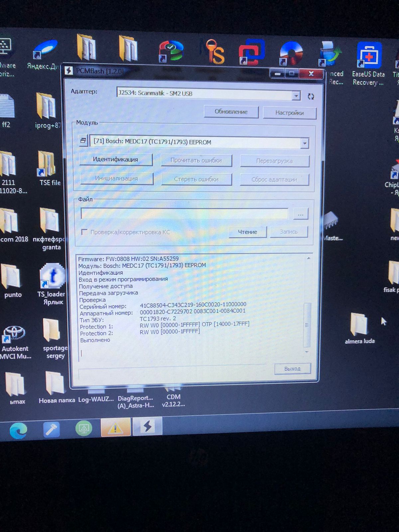Click module list window icon beside MEDC17
This screenshot has height=532, width=399.
click(83, 141)
